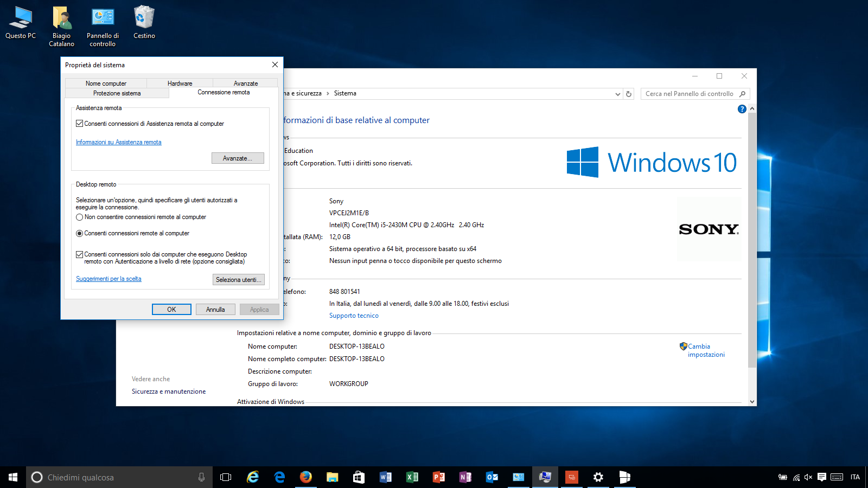Screen dimensions: 868x488
Task: Click the blue help question mark icon
Action: [742, 109]
